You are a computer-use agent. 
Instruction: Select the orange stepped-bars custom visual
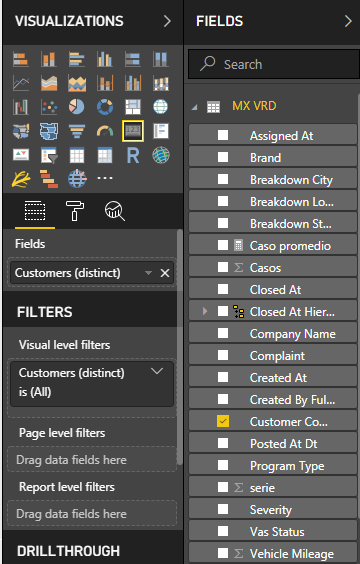49,179
